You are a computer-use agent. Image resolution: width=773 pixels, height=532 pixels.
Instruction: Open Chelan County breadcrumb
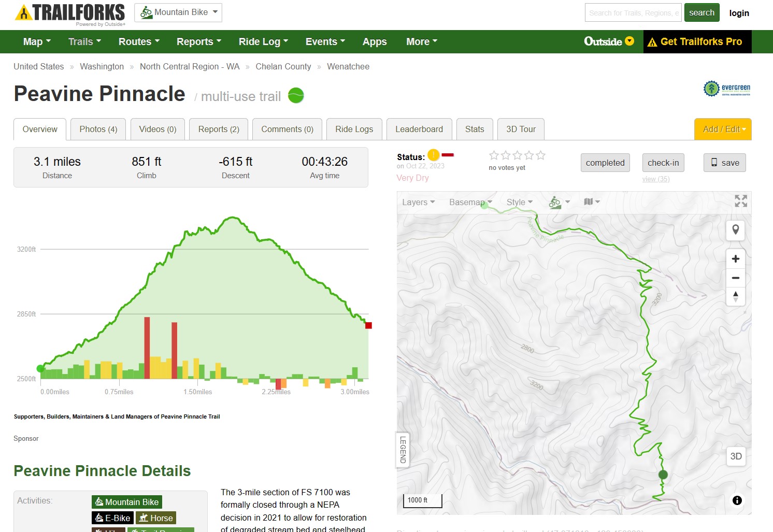[x=283, y=66]
